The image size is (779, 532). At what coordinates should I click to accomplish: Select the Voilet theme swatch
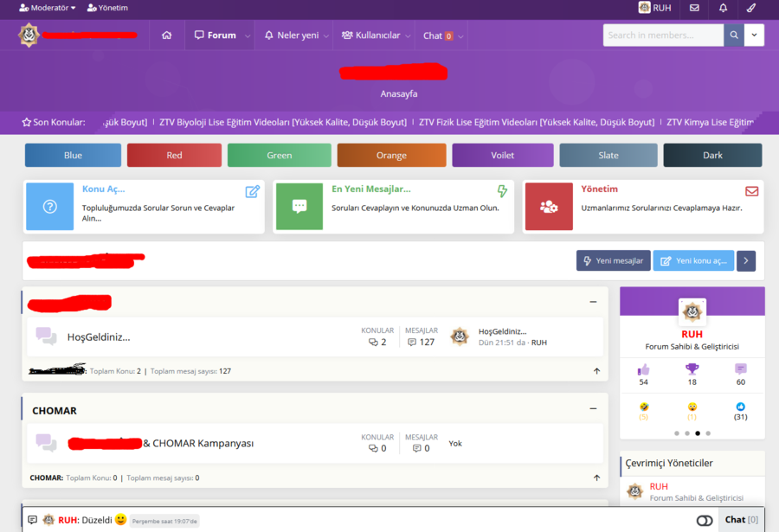click(x=503, y=155)
